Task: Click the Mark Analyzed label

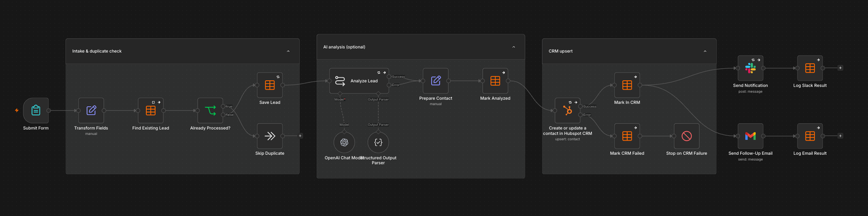Action: point(495,99)
